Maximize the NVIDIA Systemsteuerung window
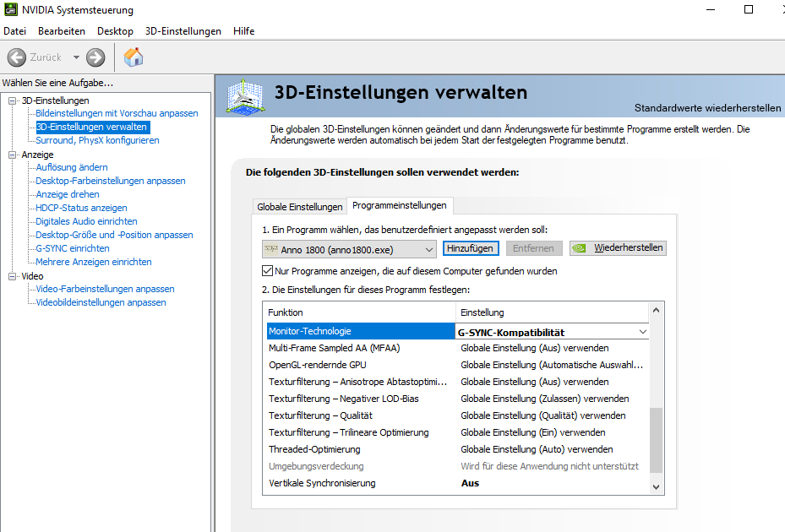Screen dimensions: 785x532 749,9
